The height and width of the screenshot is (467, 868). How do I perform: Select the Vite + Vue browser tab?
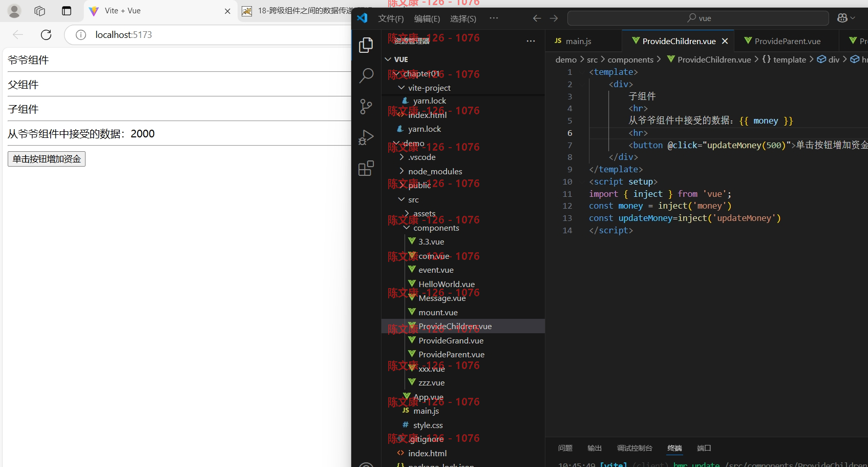tap(160, 11)
